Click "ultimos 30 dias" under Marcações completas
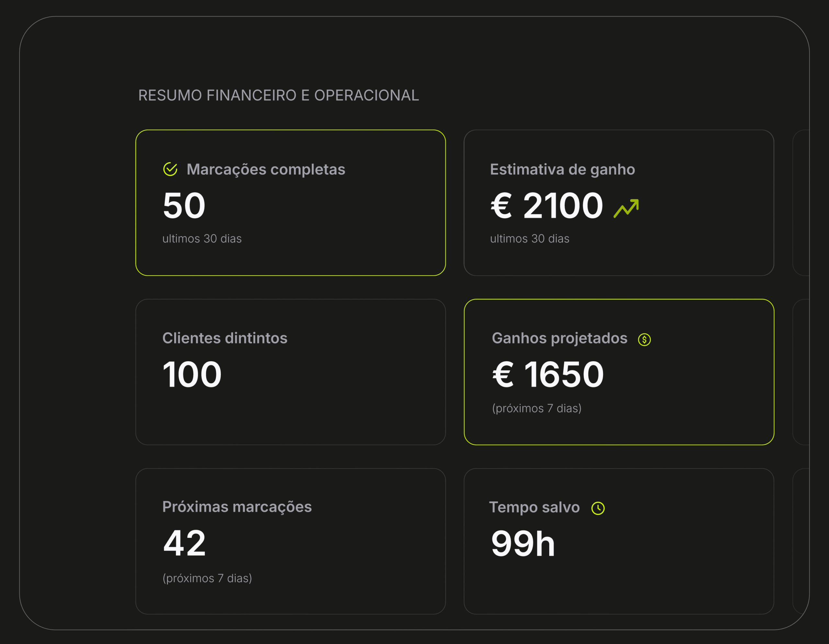The height and width of the screenshot is (644, 829). (202, 238)
